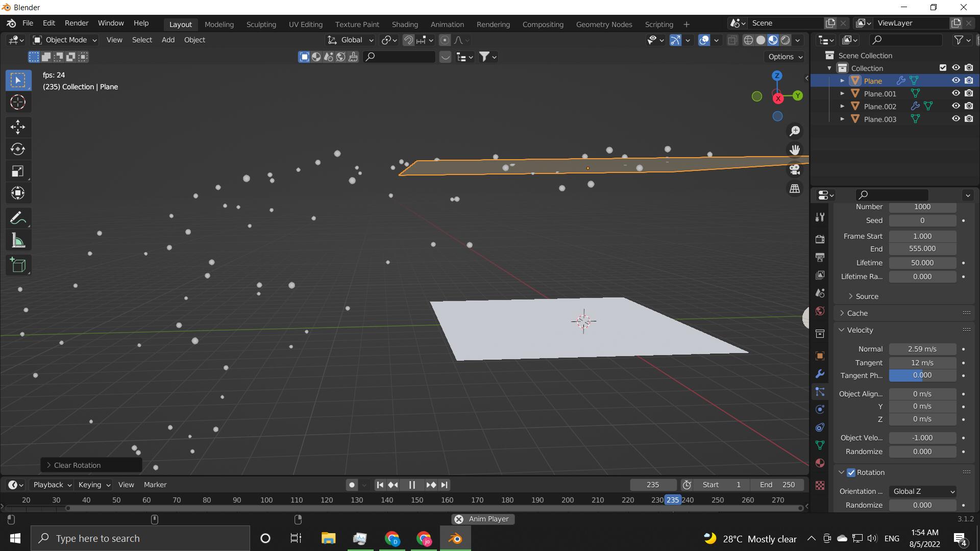Select the Annotate tool
Image resolution: width=980 pixels, height=551 pixels.
(18, 218)
